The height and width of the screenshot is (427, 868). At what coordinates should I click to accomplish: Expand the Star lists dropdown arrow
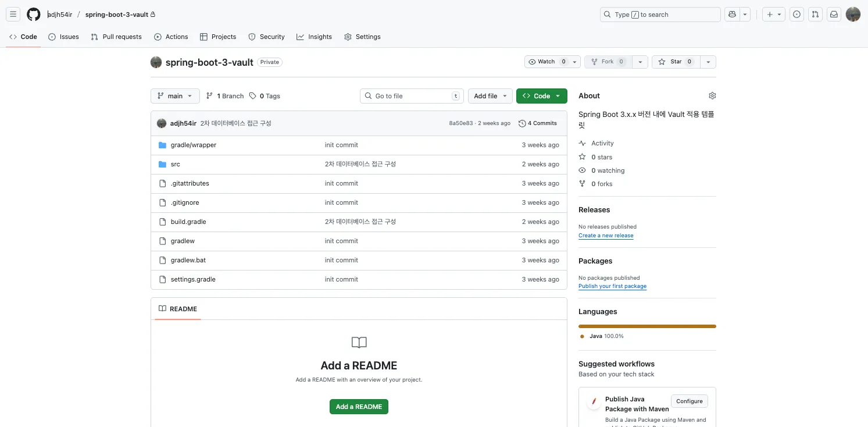[x=708, y=62]
